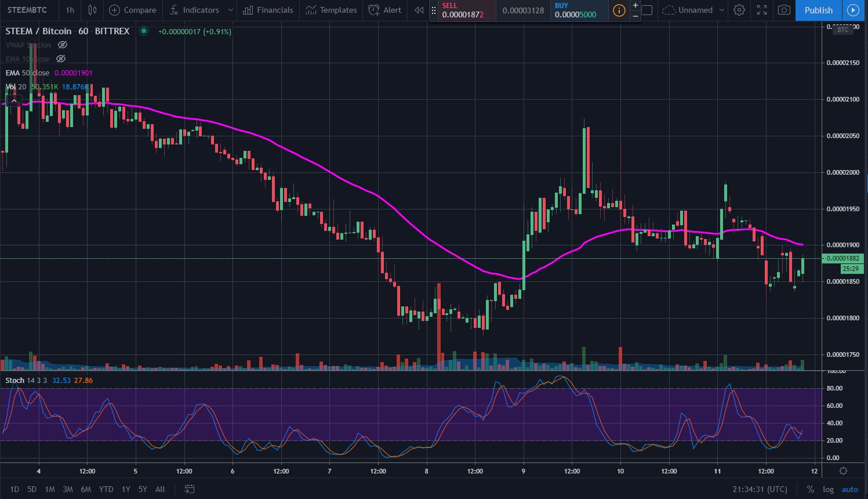Expand the Indicators favorites dropdown arrow

pos(231,10)
